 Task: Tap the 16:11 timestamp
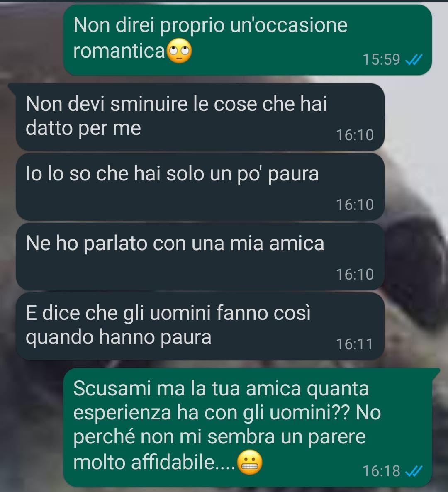click(354, 344)
